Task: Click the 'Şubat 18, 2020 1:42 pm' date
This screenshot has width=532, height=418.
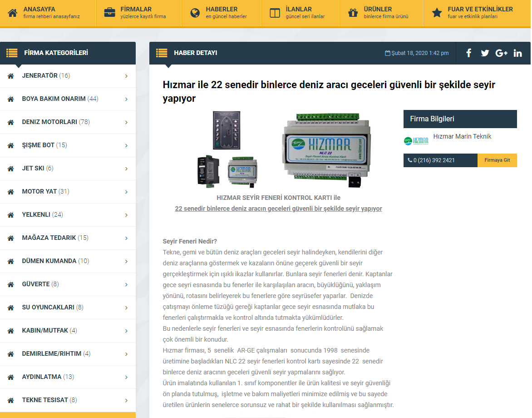Action: tap(420, 53)
